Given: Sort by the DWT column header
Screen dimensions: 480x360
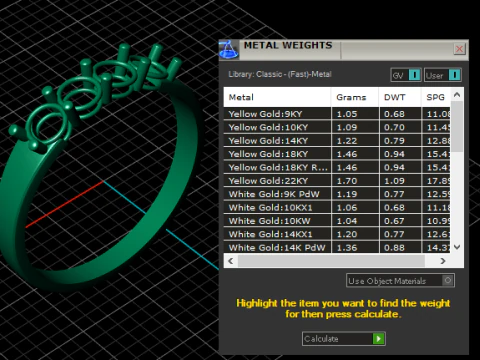Looking at the screenshot, I should tap(400, 97).
